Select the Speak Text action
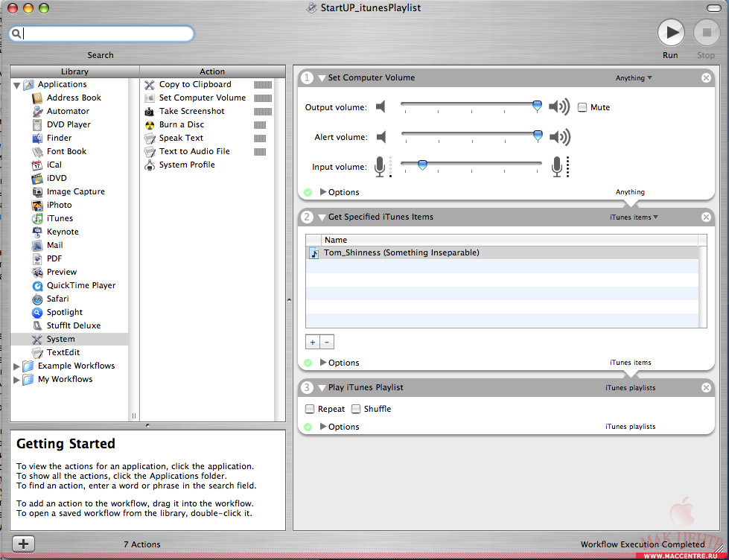This screenshot has width=729, height=560. [x=181, y=139]
